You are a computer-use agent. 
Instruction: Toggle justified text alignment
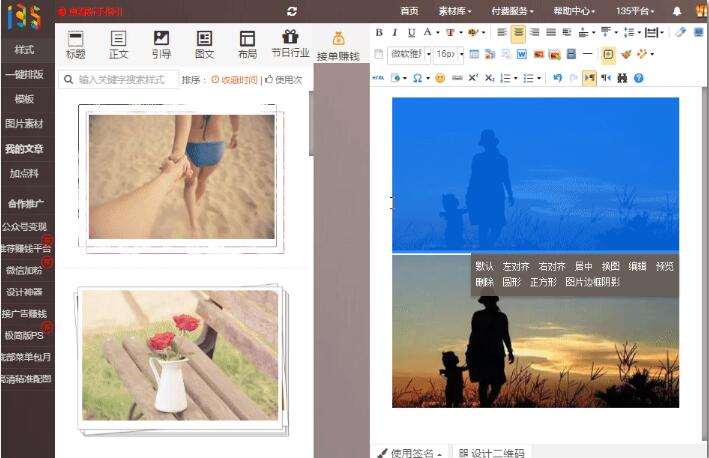[x=551, y=32]
